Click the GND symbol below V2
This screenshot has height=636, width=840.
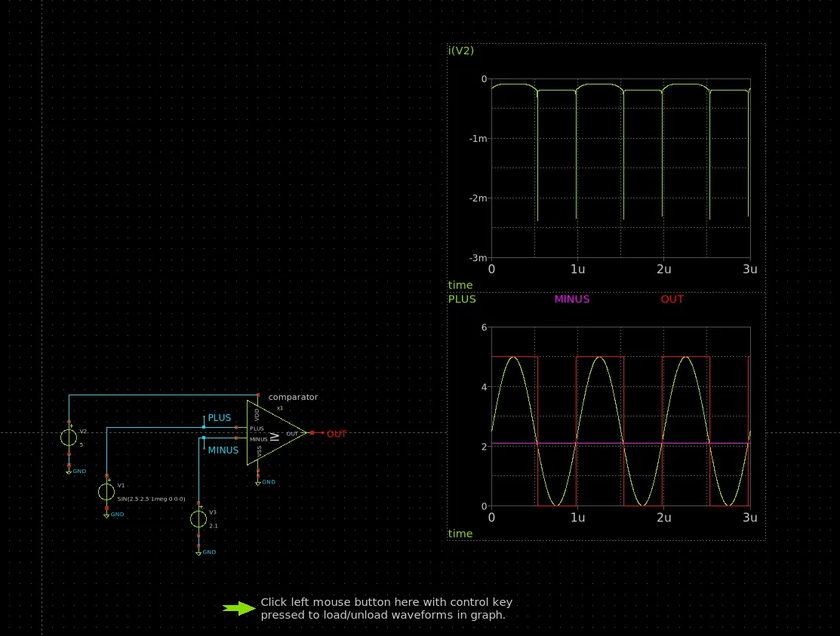coord(69,472)
